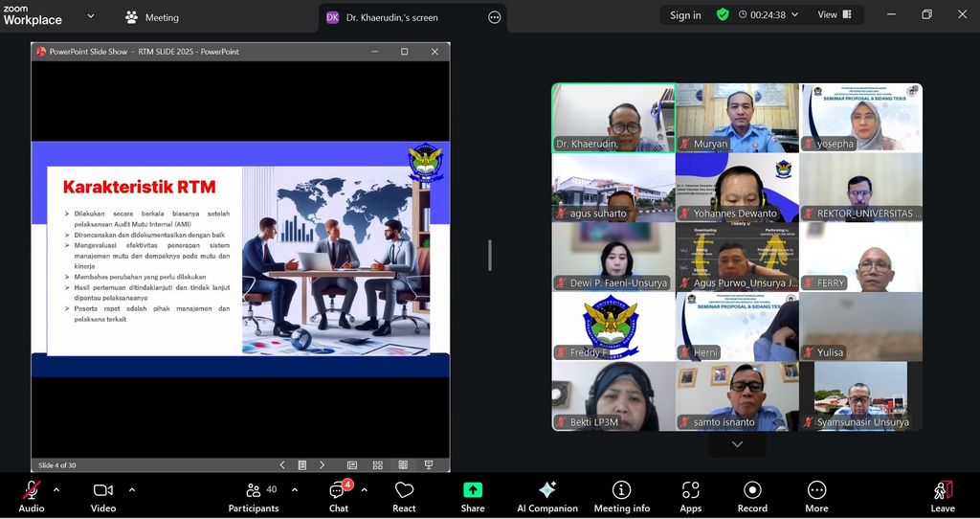Click the green encryption shield icon

point(723,15)
